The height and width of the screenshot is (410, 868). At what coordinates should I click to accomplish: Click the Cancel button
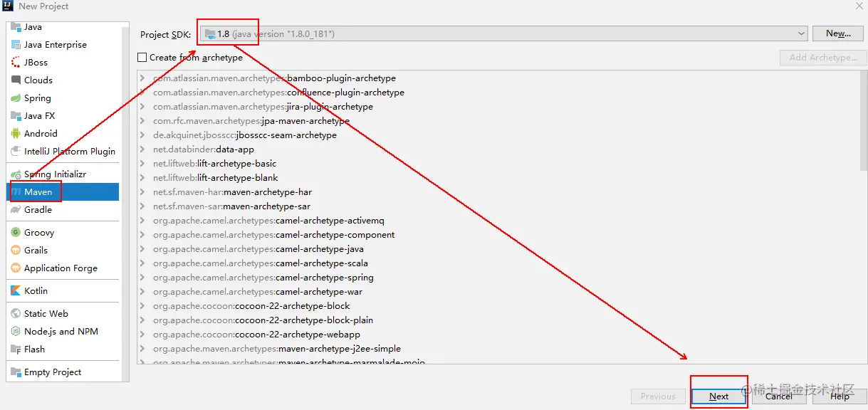[778, 396]
